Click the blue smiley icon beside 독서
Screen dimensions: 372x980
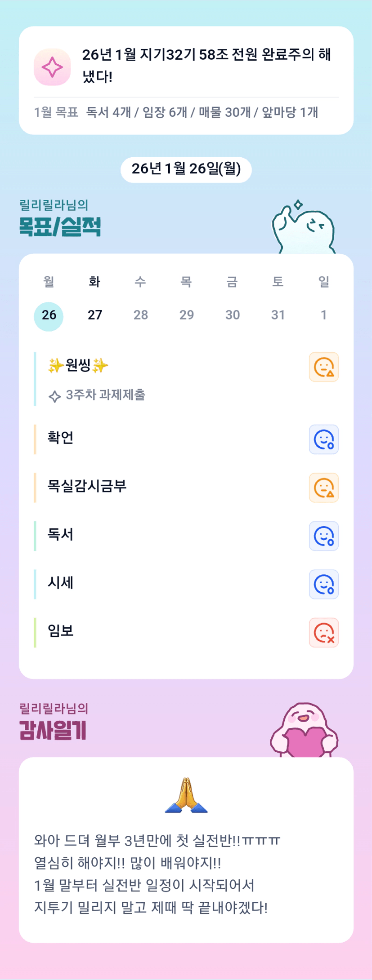coord(323,536)
